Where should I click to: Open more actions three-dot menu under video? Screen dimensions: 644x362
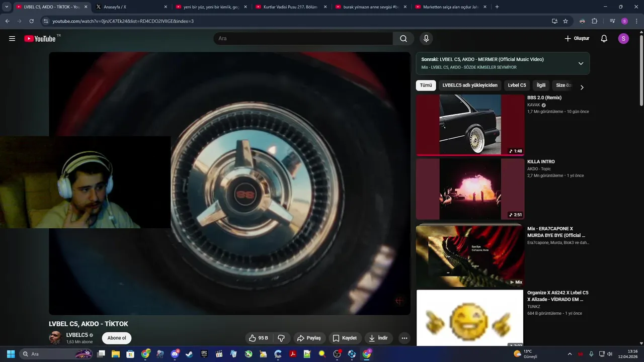(404, 338)
